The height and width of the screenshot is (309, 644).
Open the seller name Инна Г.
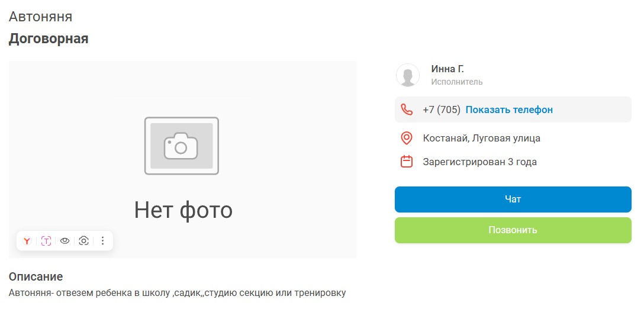[447, 69]
